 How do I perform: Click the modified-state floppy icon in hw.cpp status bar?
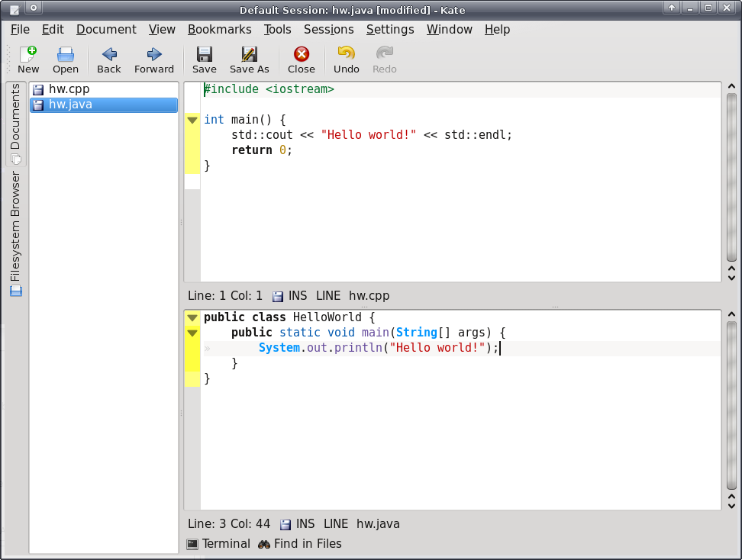[x=278, y=297]
